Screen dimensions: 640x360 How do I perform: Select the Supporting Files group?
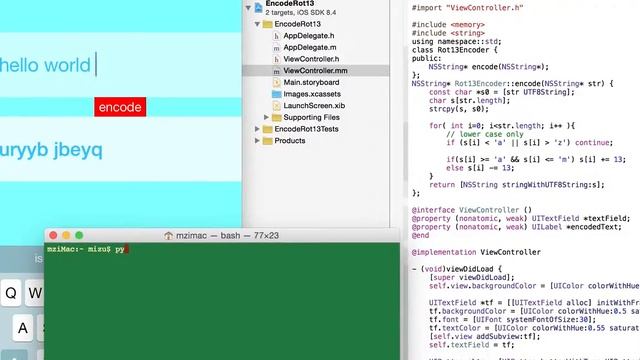click(x=311, y=118)
